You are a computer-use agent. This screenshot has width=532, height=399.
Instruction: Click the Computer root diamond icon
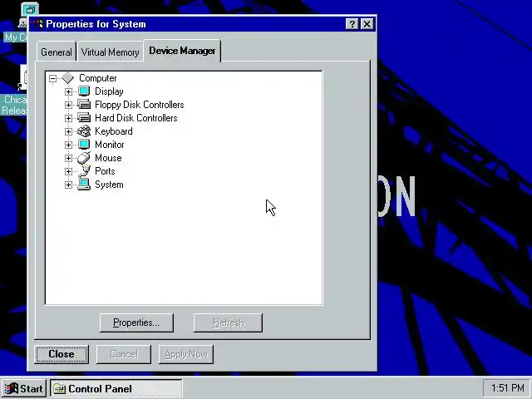click(68, 78)
